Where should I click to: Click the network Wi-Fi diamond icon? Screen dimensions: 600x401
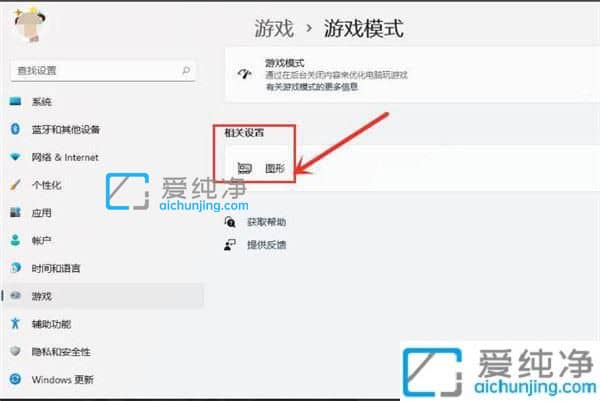coord(15,157)
